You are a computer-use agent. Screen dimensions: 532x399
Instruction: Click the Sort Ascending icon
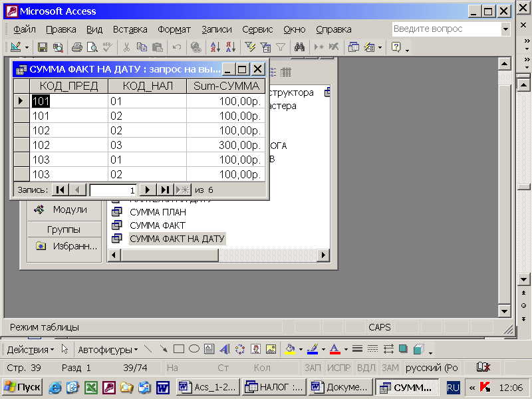coord(215,47)
